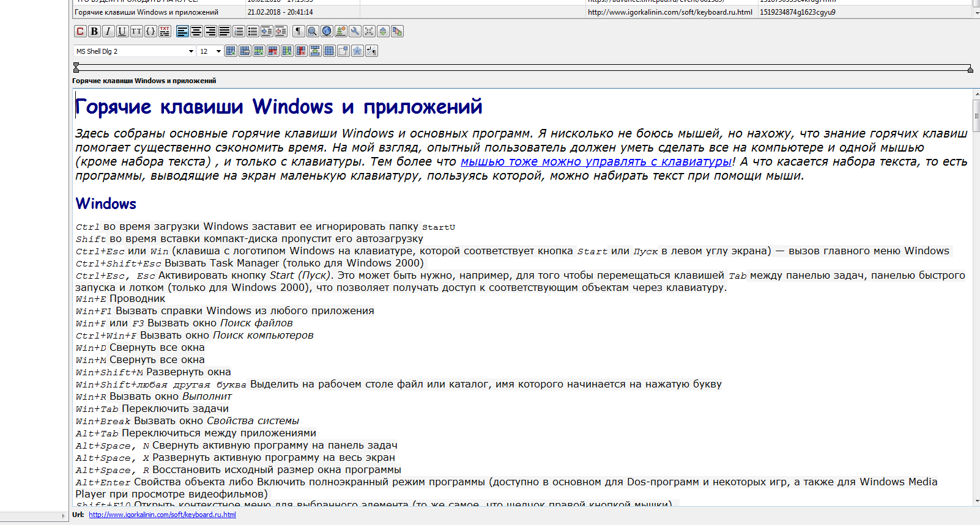Open the font size 12 dropdown
Screen dimensions: 980x525
pyautogui.click(x=210, y=51)
